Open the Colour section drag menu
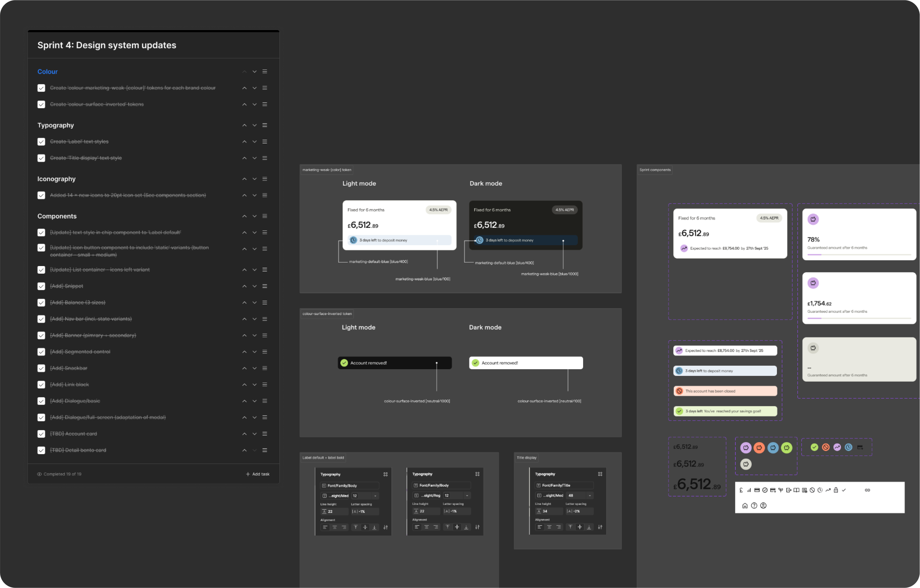The height and width of the screenshot is (588, 920). [x=265, y=72]
